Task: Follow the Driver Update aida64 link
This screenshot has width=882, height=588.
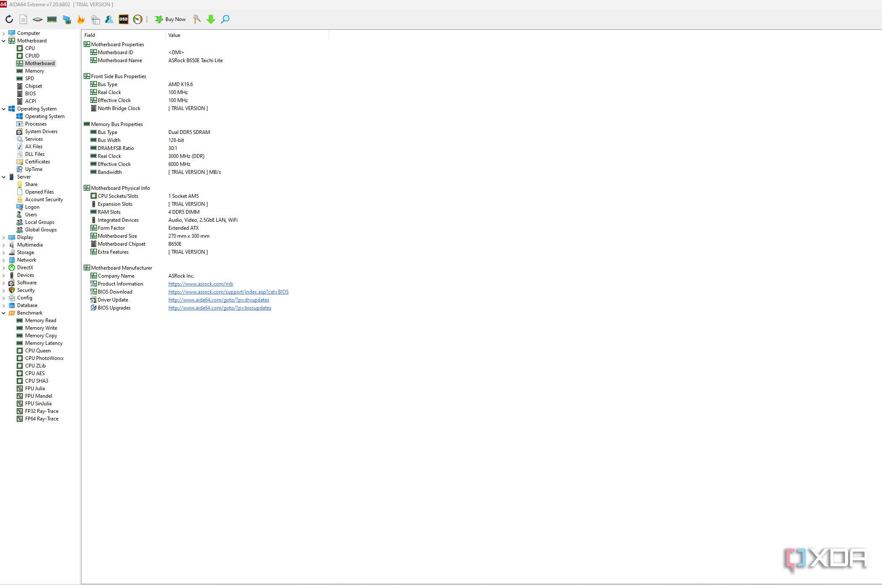Action: (219, 300)
